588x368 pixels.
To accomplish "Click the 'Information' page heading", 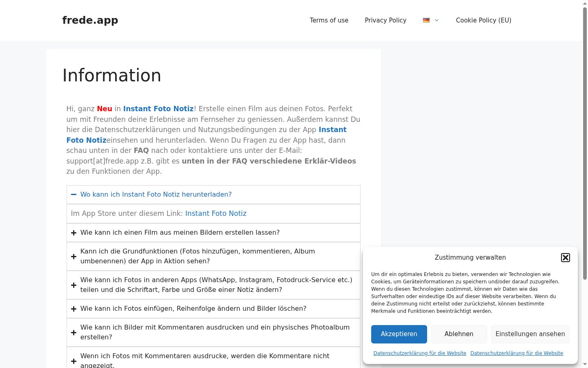I will (112, 76).
